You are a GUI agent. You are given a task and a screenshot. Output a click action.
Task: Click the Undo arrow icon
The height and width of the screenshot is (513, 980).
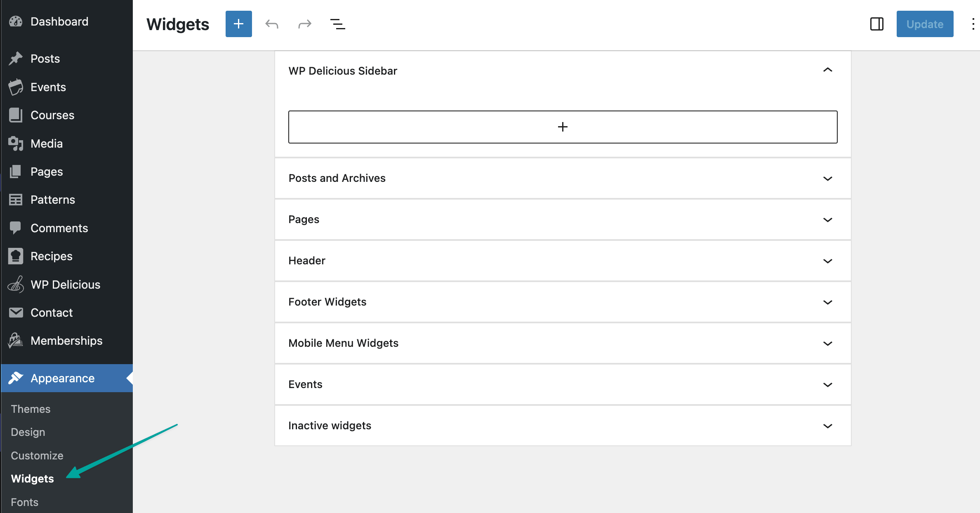coord(272,24)
